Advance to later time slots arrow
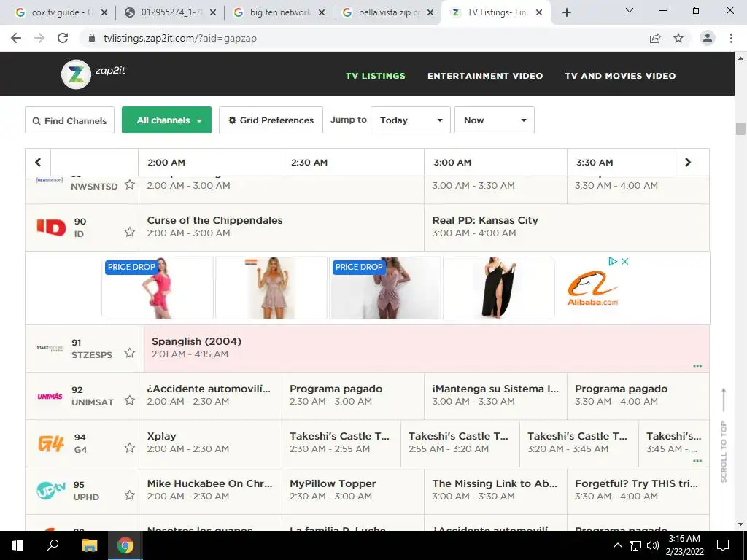The height and width of the screenshot is (560, 747). click(688, 163)
